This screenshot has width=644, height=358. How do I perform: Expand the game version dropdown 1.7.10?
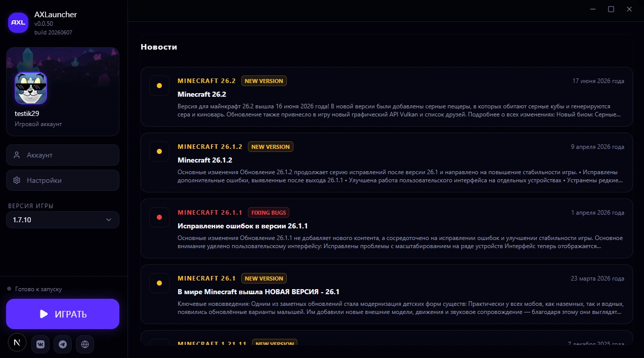pos(63,220)
